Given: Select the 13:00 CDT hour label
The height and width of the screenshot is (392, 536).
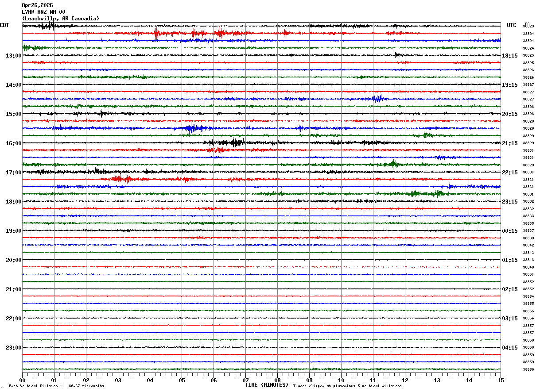Looking at the screenshot, I should coord(14,56).
